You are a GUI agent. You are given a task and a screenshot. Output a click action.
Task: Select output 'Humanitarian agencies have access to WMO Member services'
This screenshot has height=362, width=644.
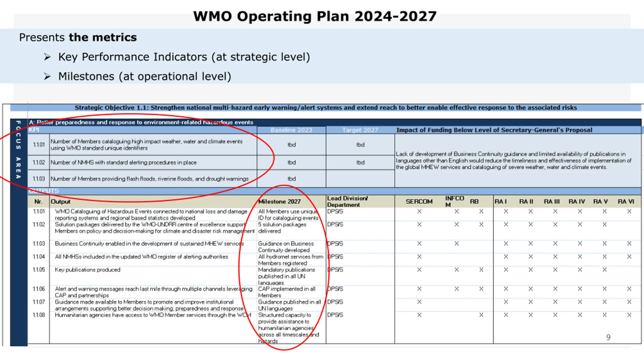point(153,315)
